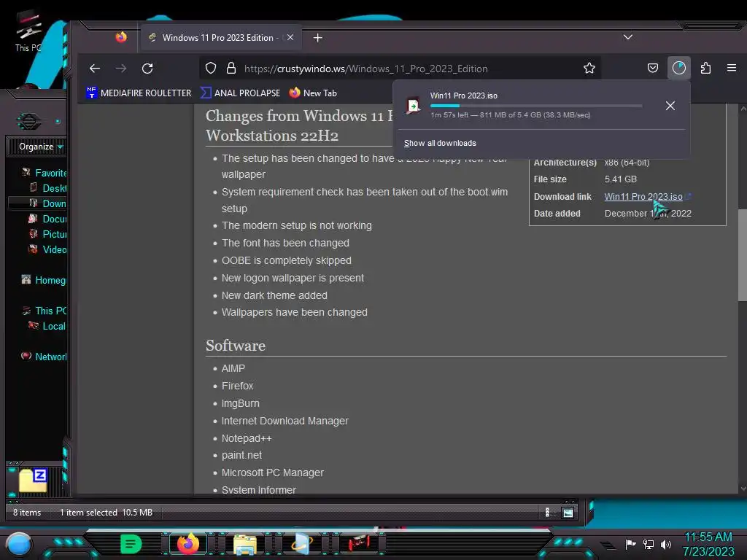The width and height of the screenshot is (747, 560).
Task: Click the 'Microsoft PC Manager' list item
Action: [x=273, y=472]
